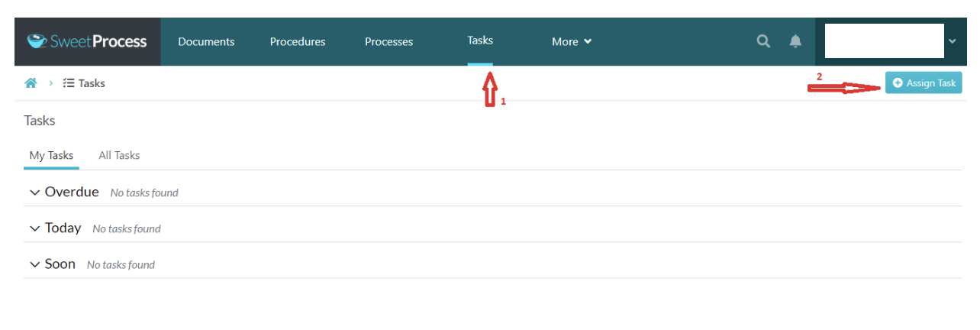Click the SweetProcess logo
Screen dimensions: 980x330
click(87, 41)
